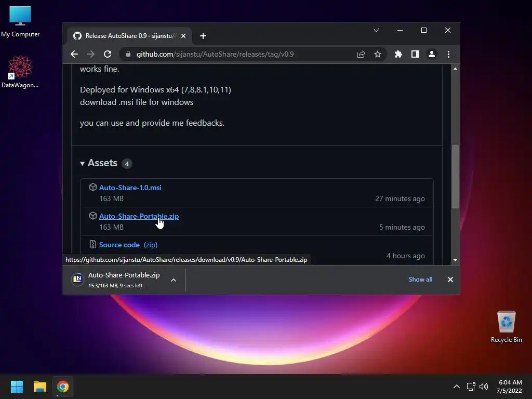Close the downloads bar
Image resolution: width=532 pixels, height=399 pixels.
click(x=450, y=279)
